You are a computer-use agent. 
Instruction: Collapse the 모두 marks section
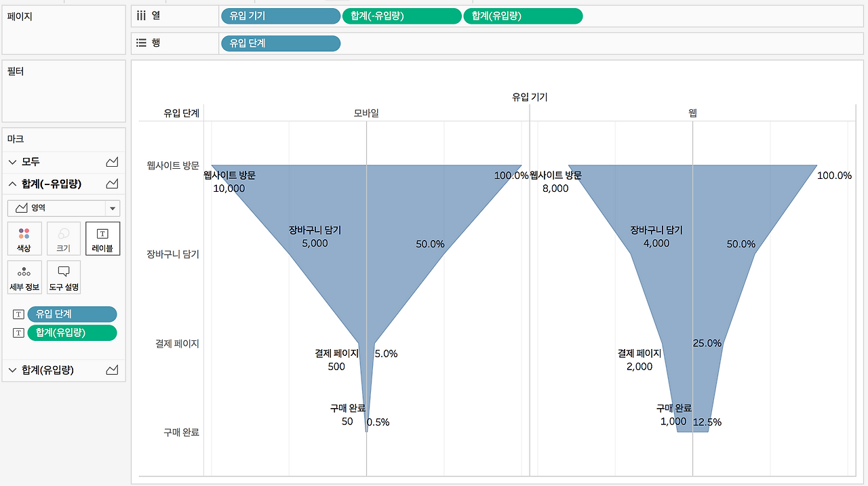tap(12, 161)
